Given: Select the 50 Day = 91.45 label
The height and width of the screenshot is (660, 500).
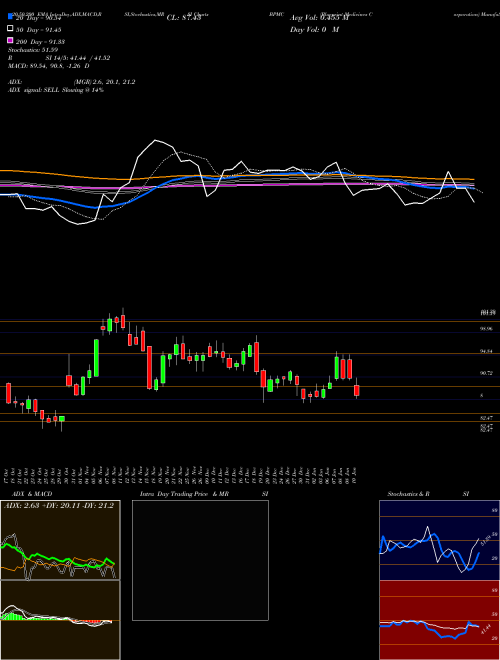Looking at the screenshot, I should [38, 30].
